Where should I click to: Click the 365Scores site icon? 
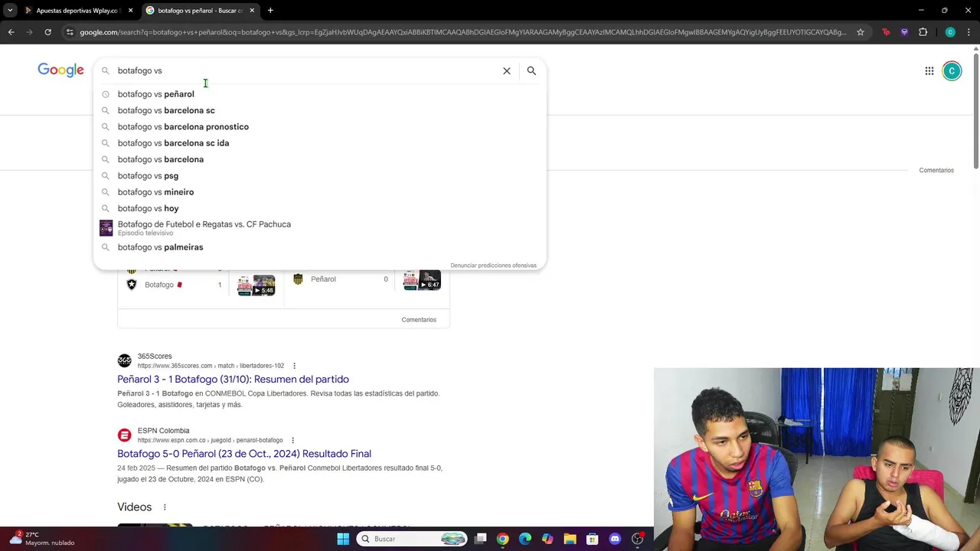(124, 360)
